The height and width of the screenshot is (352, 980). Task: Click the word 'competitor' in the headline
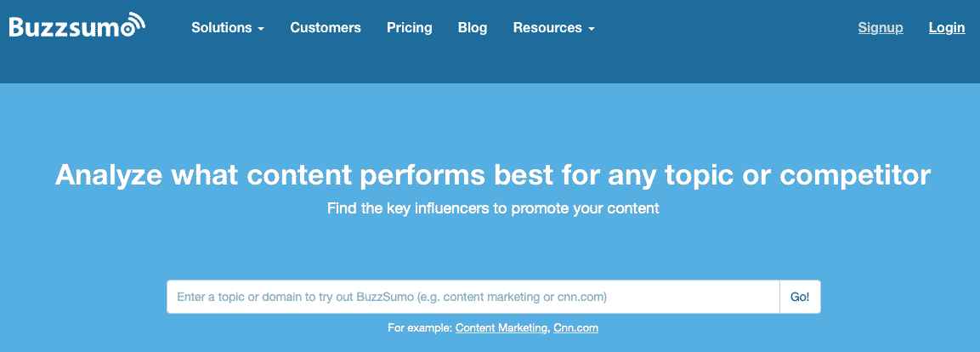855,176
